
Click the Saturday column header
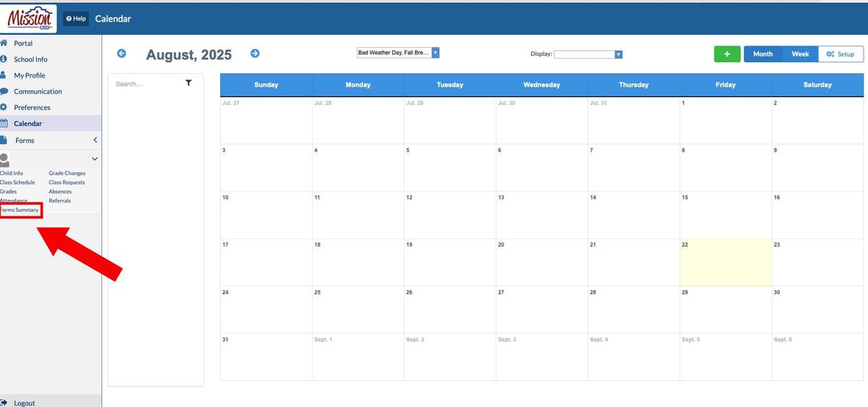[x=817, y=85]
